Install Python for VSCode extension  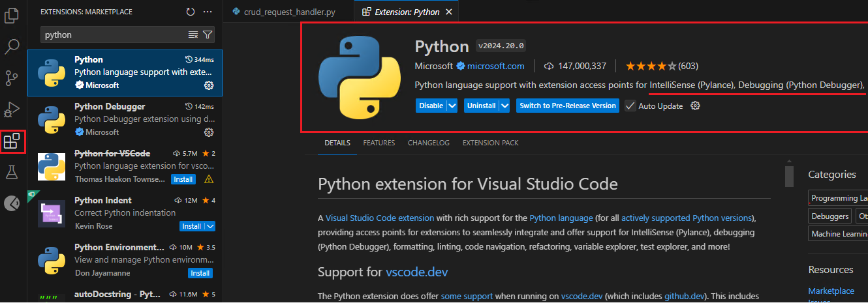point(183,179)
